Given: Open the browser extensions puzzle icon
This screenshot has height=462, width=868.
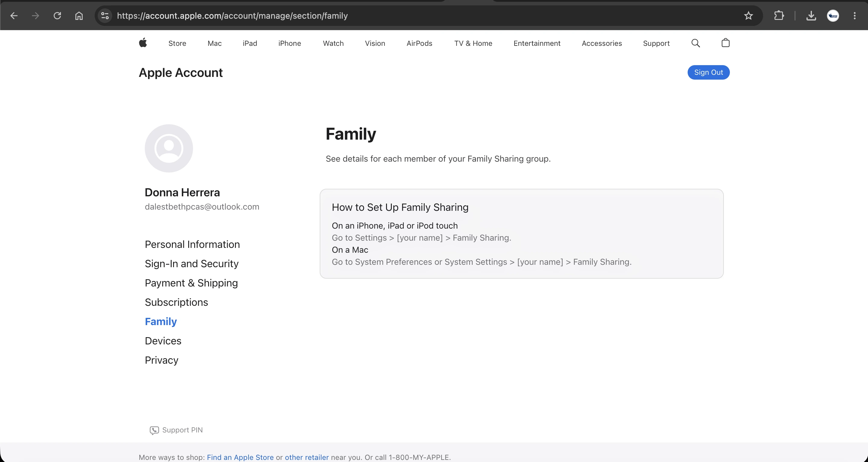Looking at the screenshot, I should pyautogui.click(x=779, y=15).
